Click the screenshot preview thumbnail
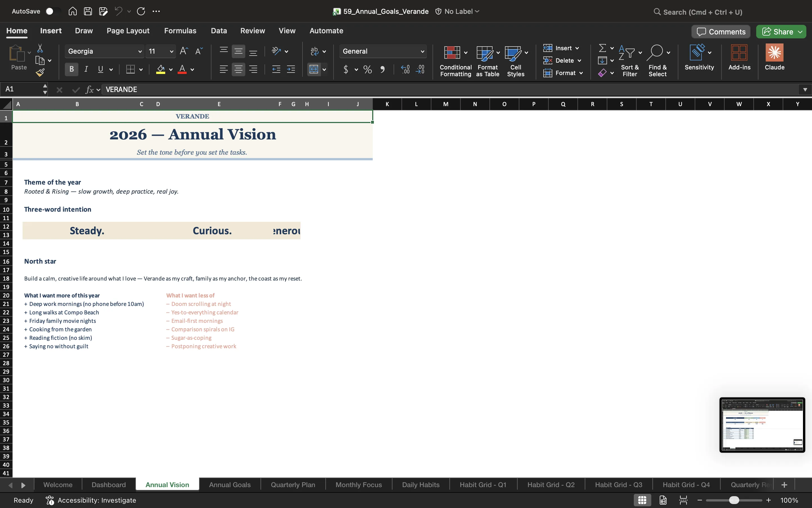Image resolution: width=812 pixels, height=508 pixels. point(762,425)
